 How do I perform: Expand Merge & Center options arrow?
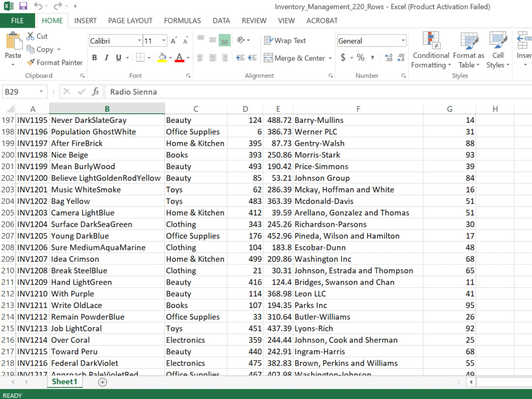(330, 58)
